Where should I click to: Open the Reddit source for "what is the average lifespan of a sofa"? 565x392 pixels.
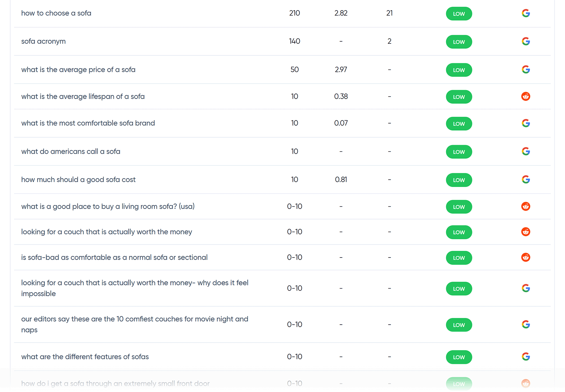coord(525,96)
